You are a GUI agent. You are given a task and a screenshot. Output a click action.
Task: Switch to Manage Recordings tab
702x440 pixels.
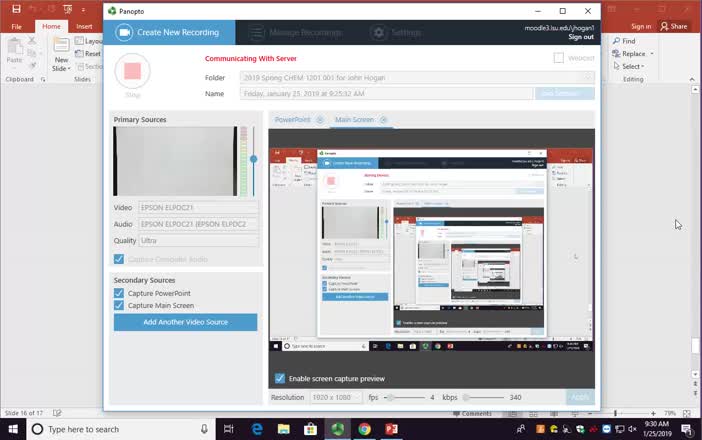point(296,32)
